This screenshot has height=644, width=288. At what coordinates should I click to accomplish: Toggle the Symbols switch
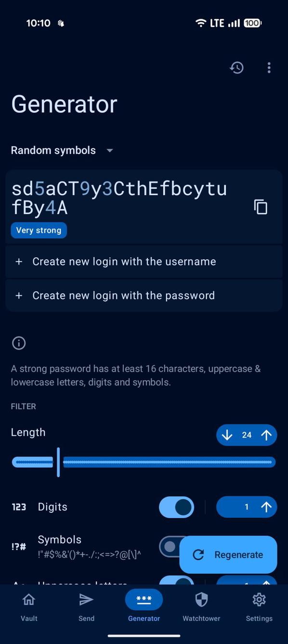(170, 547)
